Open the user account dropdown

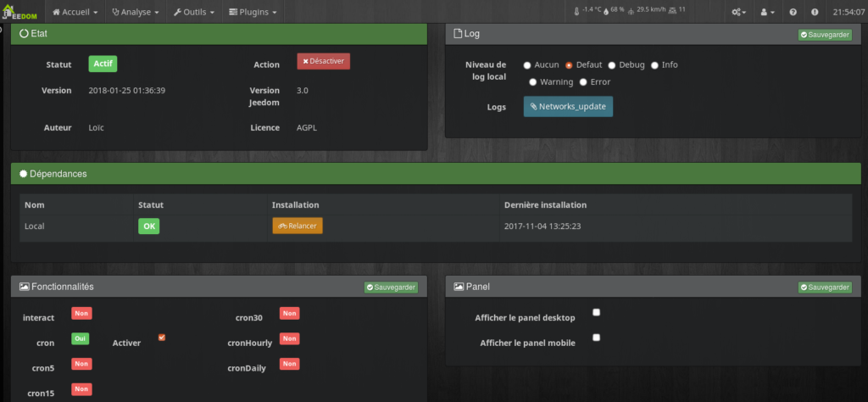pyautogui.click(x=768, y=13)
